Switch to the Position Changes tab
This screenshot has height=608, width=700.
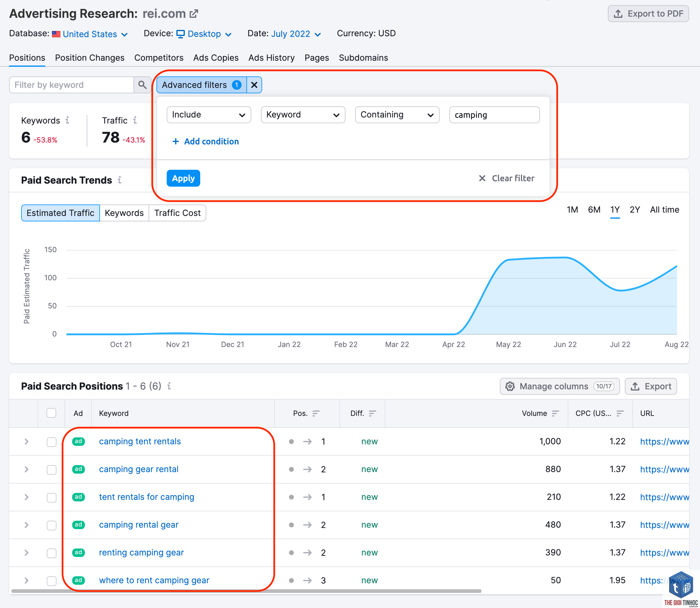click(x=89, y=58)
